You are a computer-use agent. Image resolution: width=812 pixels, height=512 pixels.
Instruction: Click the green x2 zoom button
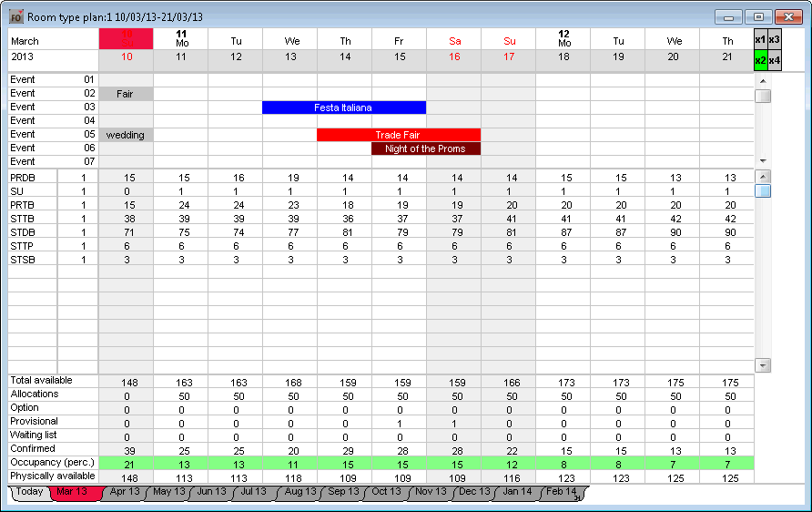760,61
